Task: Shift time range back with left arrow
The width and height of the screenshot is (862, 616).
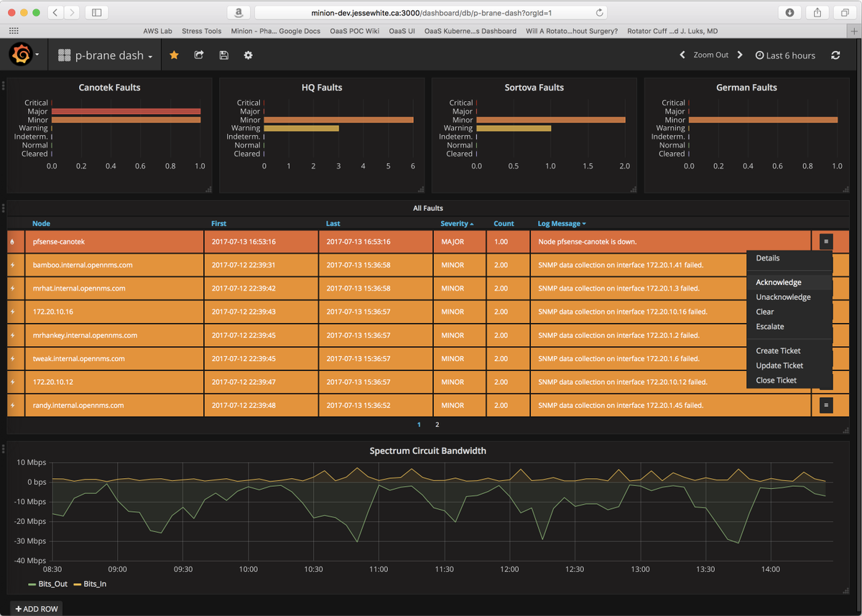Action: tap(682, 55)
